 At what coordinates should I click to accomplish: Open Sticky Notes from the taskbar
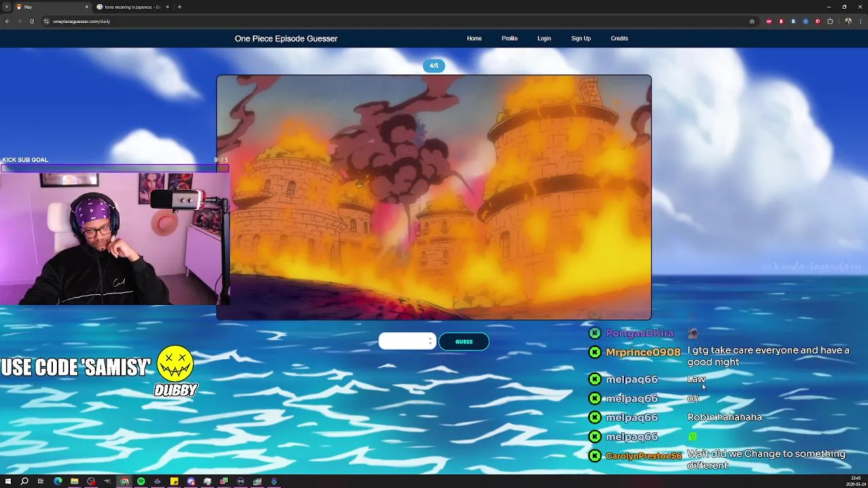[x=174, y=481]
